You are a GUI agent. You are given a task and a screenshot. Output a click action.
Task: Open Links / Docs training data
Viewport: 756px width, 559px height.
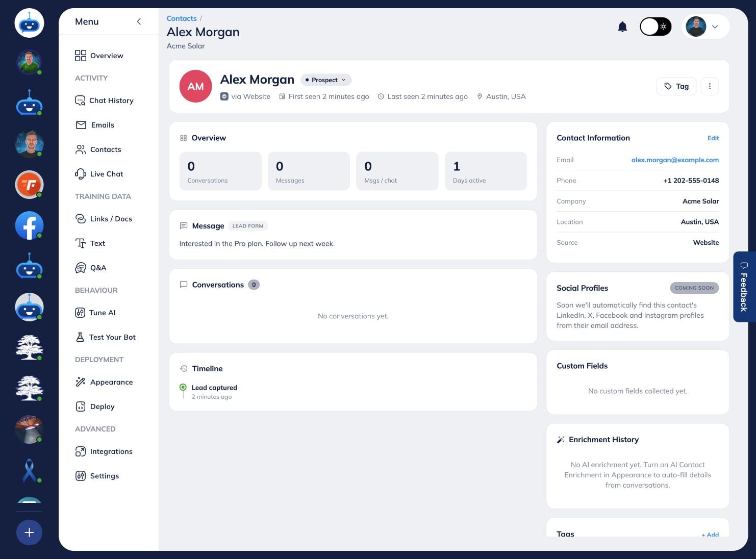point(104,219)
